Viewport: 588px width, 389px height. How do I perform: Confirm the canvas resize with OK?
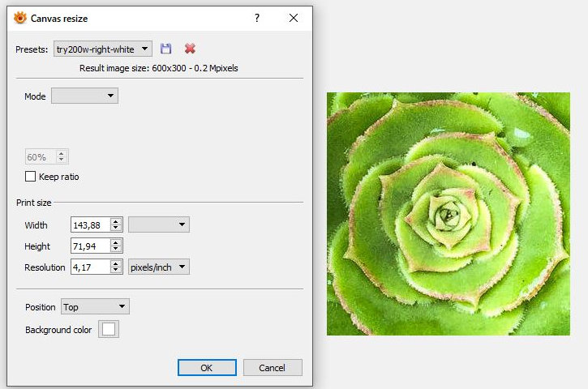(x=207, y=368)
